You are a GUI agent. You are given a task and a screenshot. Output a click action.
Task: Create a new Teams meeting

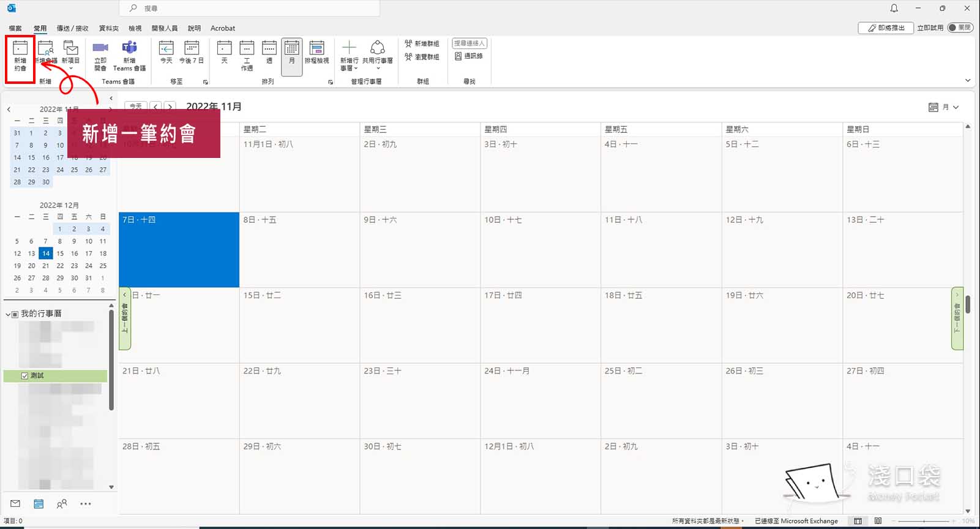pos(129,56)
